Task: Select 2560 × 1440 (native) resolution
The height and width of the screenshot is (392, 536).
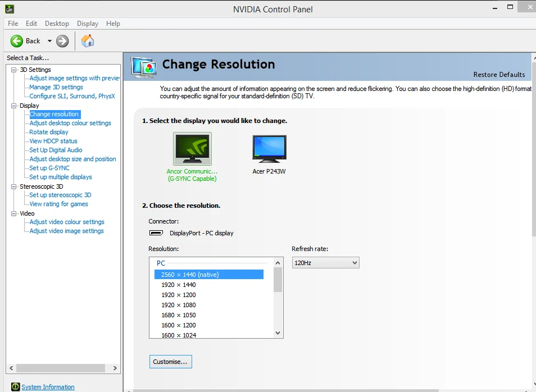Action: coord(209,275)
